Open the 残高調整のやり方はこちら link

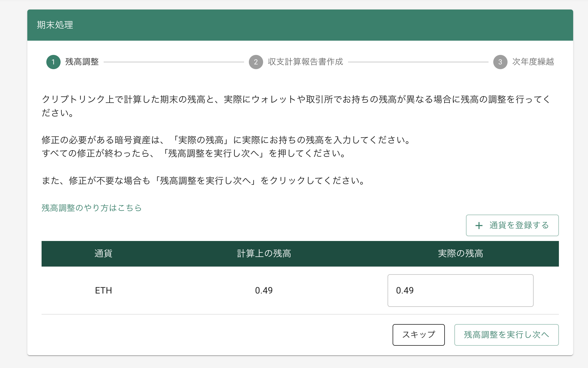pos(91,208)
